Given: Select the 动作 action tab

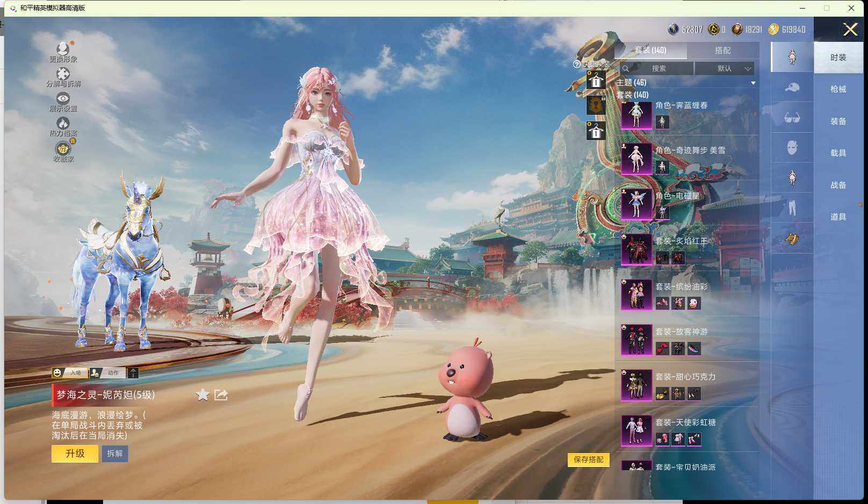Looking at the screenshot, I should point(107,372).
